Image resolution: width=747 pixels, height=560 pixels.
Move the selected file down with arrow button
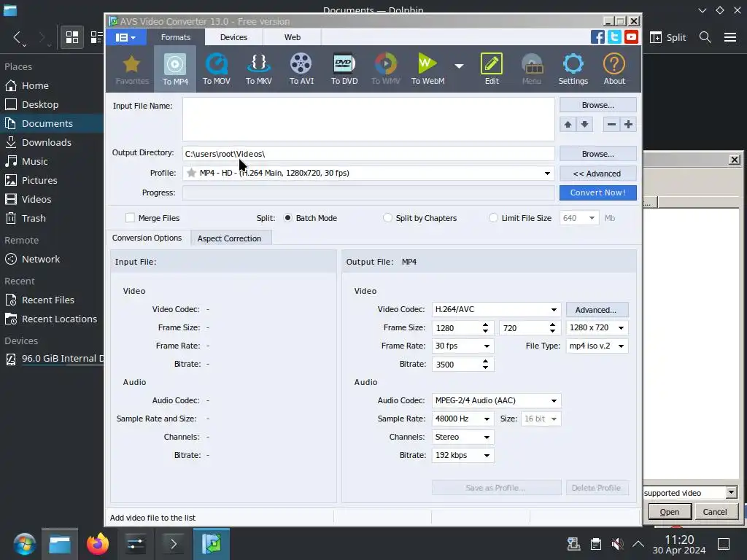(584, 125)
